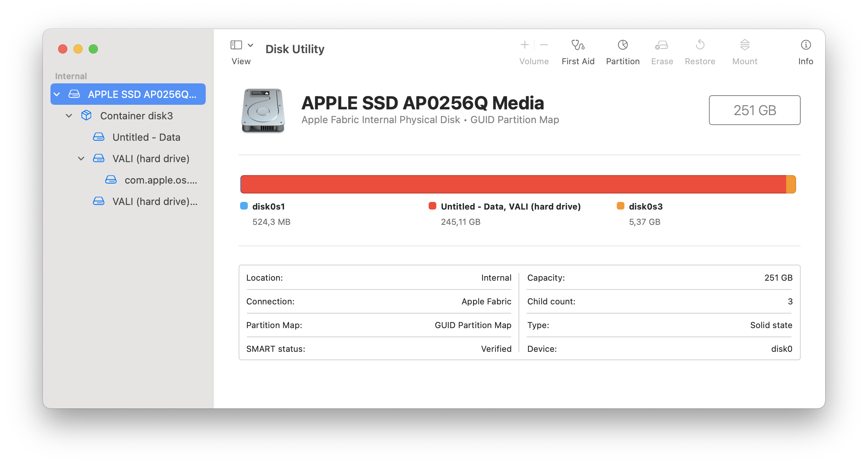Click the orange disk0s3 bar segment
Image resolution: width=868 pixels, height=465 pixels.
pyautogui.click(x=791, y=184)
